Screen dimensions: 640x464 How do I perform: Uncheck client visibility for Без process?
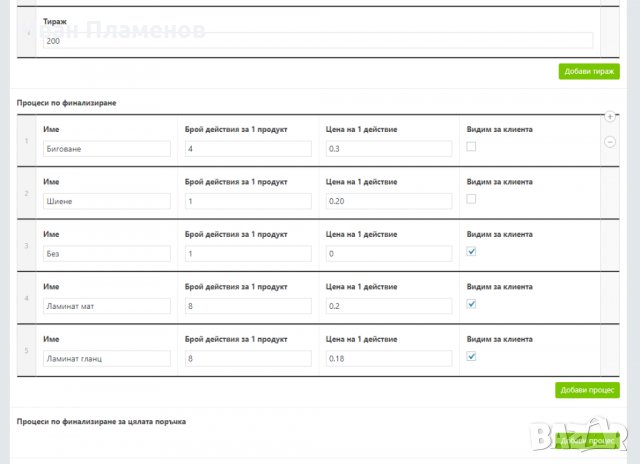pos(471,252)
